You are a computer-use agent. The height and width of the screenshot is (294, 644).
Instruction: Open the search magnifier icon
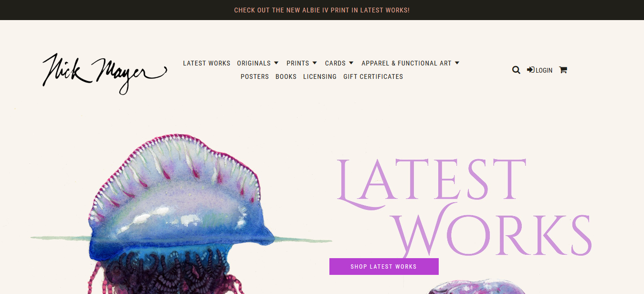point(516,70)
